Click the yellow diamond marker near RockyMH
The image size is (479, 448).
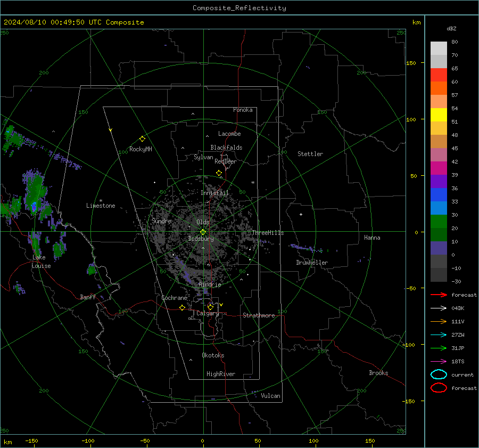coord(142,139)
